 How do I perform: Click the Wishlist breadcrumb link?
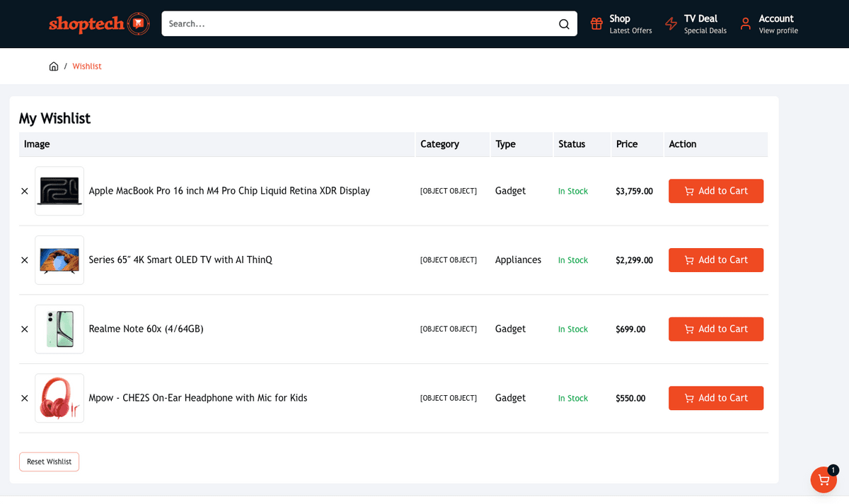87,66
